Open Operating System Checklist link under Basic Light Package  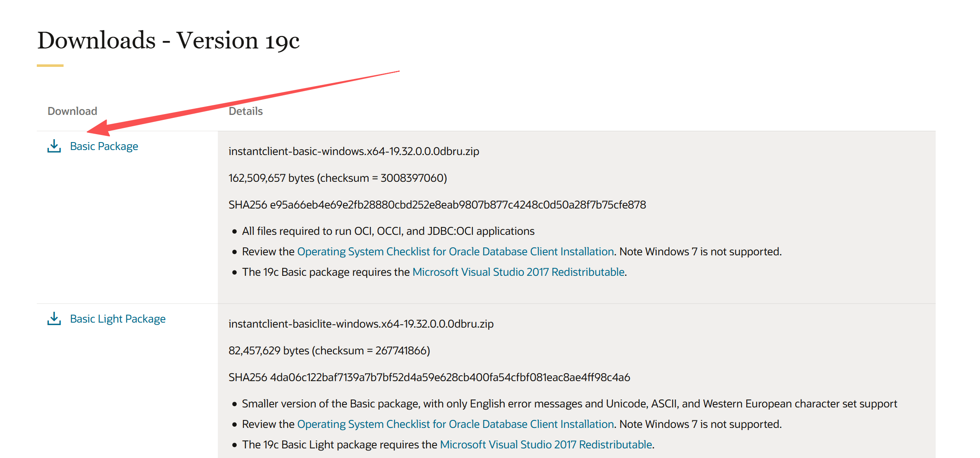[x=456, y=424]
